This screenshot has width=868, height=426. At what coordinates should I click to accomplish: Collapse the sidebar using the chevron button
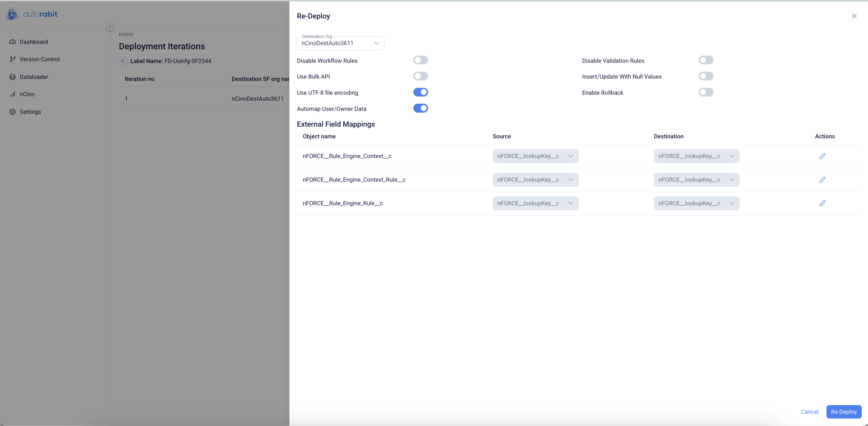(110, 27)
